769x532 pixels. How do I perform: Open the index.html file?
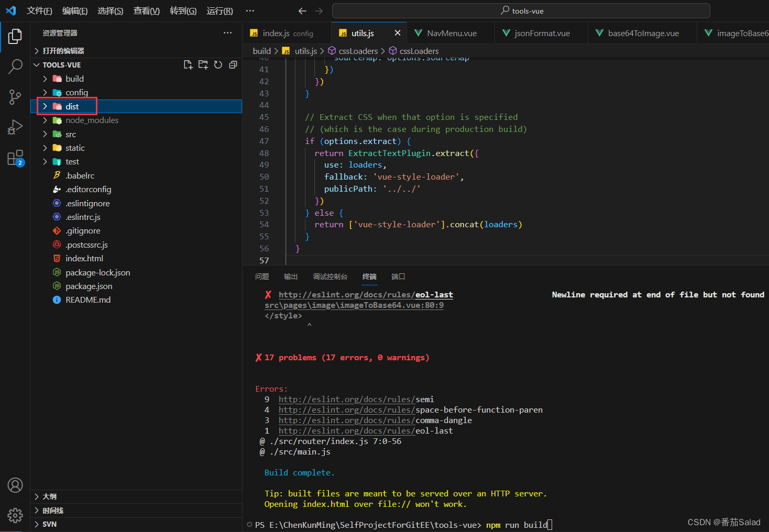tap(136, 259)
